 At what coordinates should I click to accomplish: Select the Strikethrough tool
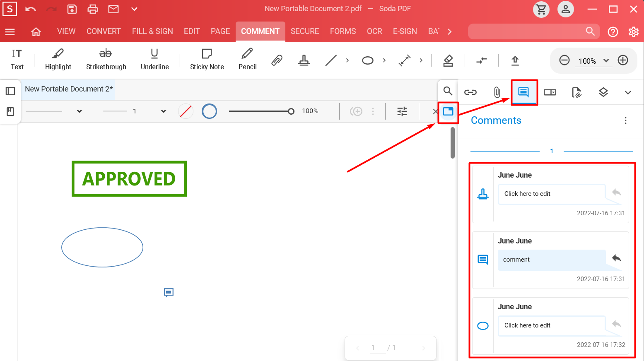106,60
